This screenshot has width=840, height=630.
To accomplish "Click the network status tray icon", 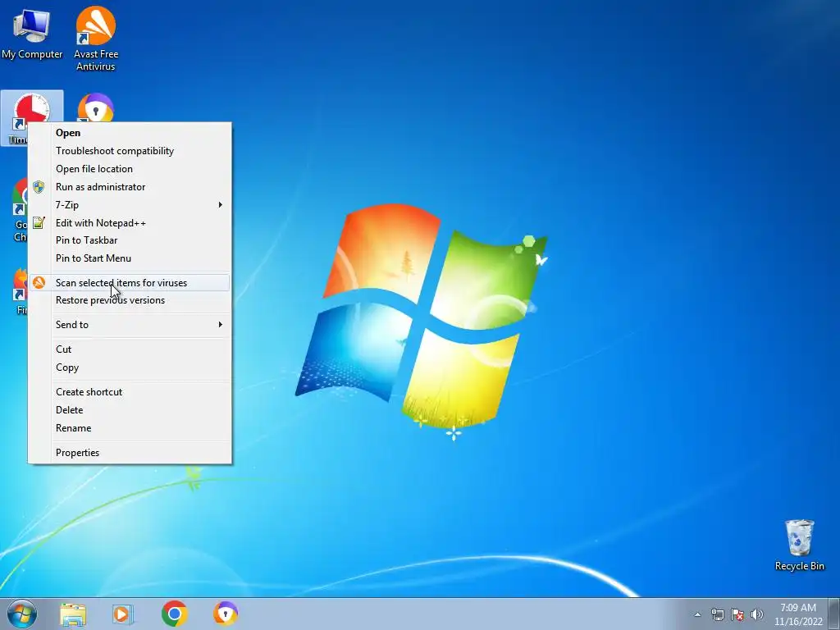I will click(x=717, y=614).
